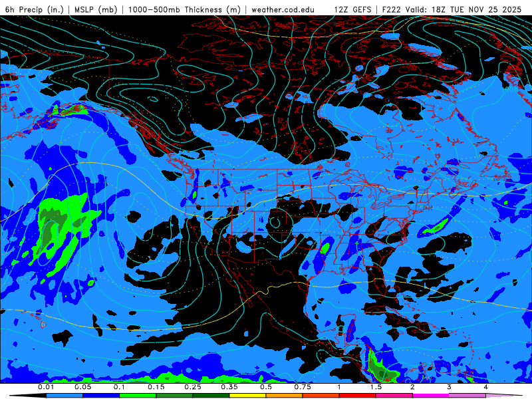Click the legend value 3

(x=449, y=387)
